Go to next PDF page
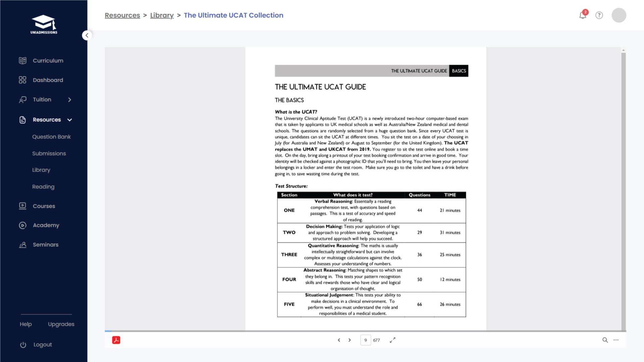 pyautogui.click(x=350, y=340)
